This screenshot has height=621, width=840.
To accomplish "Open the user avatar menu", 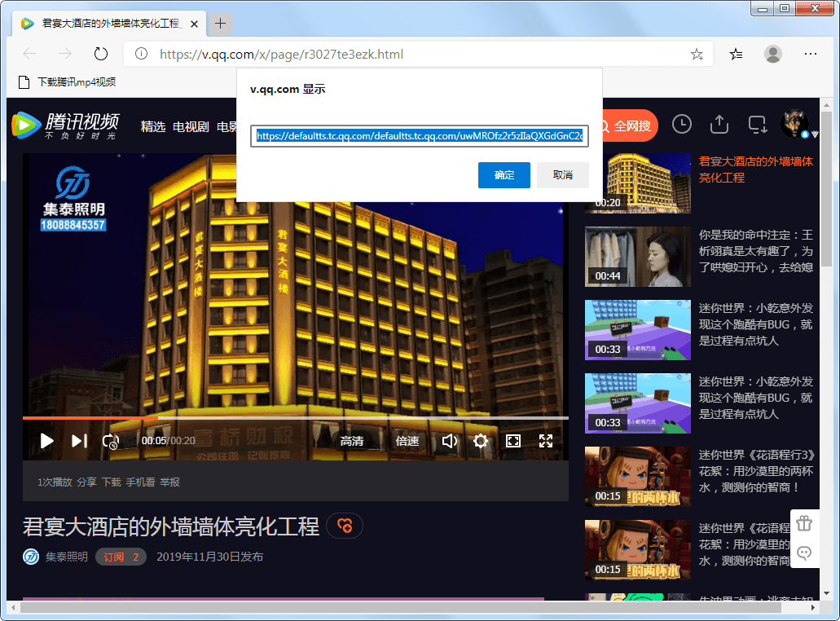I will [x=794, y=125].
